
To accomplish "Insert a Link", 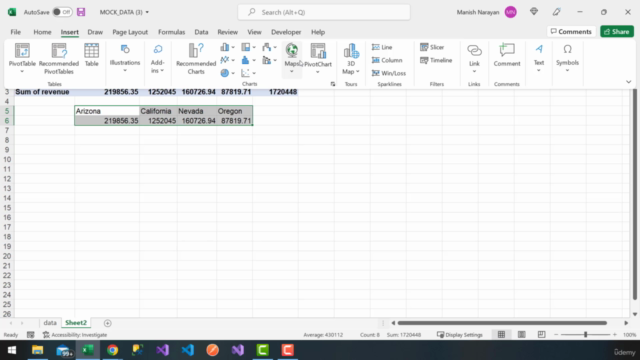I will point(474,55).
